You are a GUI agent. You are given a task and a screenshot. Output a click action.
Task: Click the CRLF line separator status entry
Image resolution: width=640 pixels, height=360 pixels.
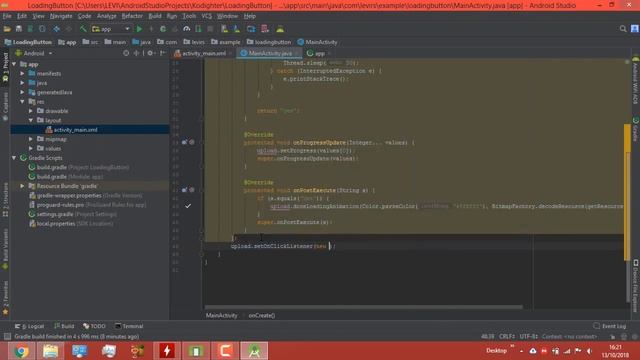coord(507,337)
